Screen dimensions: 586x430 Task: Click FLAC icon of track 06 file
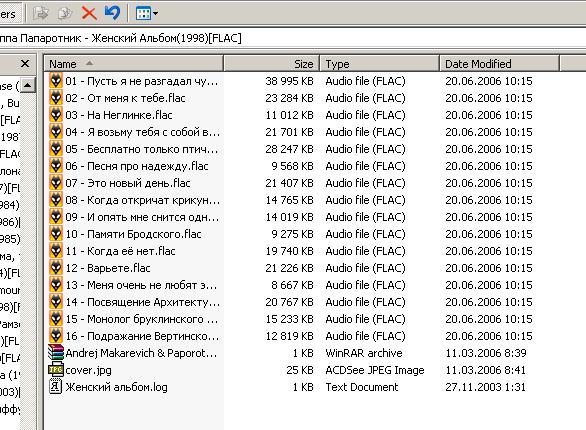tap(56, 166)
